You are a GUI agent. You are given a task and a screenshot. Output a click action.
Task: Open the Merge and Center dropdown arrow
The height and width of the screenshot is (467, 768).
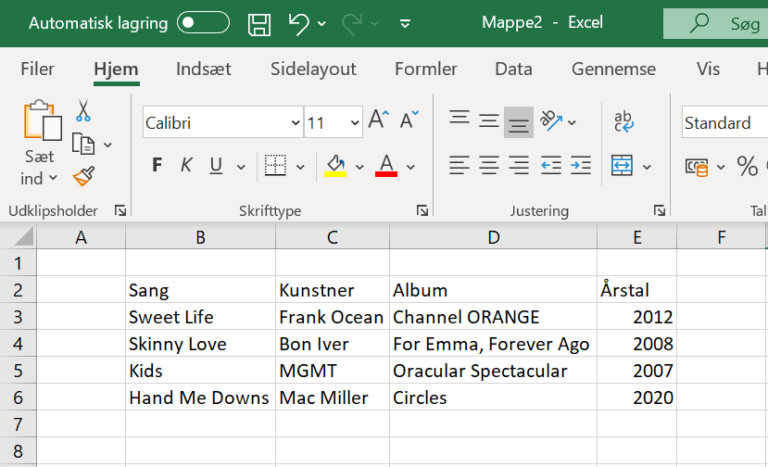pos(647,167)
